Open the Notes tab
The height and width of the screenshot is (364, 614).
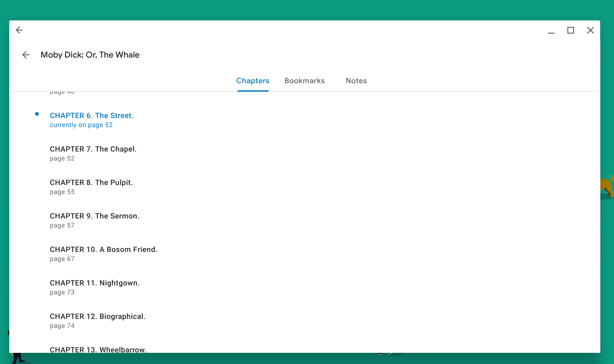(x=356, y=81)
